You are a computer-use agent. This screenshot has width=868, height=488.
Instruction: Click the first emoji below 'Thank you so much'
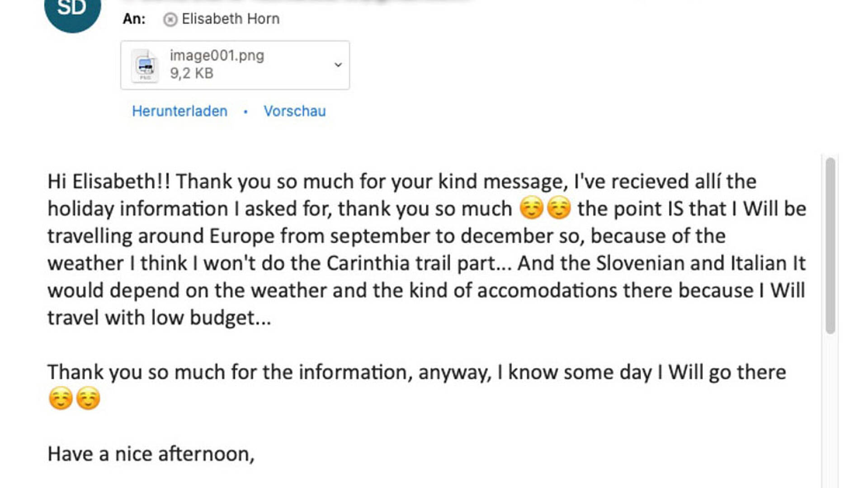(x=61, y=399)
